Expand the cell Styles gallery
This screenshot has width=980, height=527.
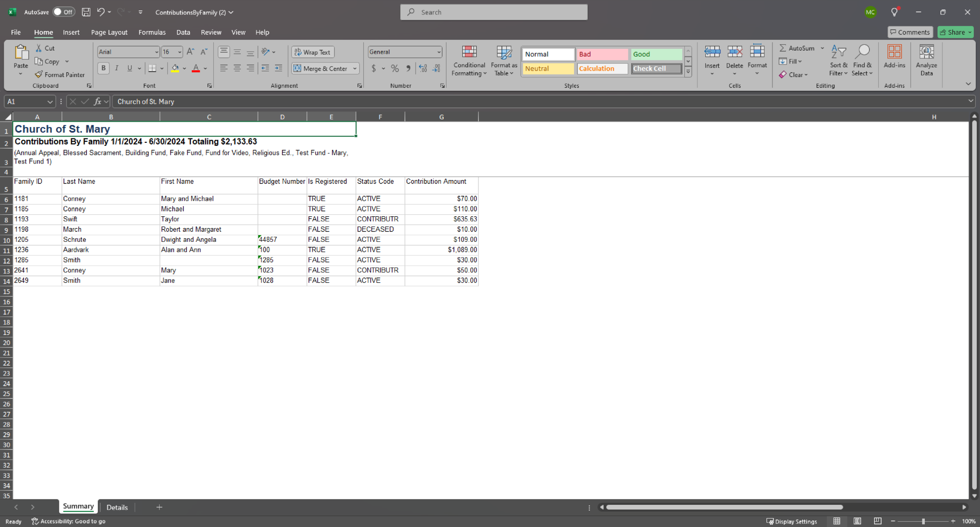[x=688, y=72]
